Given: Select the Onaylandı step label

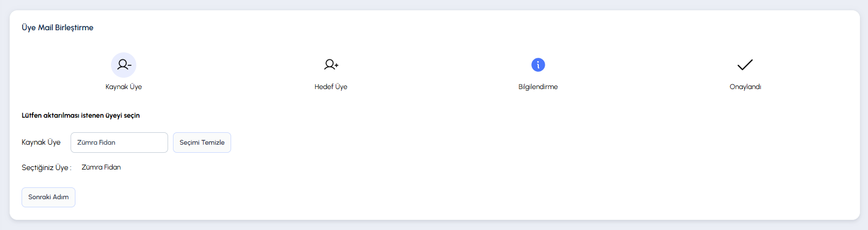Looking at the screenshot, I should pos(745,87).
